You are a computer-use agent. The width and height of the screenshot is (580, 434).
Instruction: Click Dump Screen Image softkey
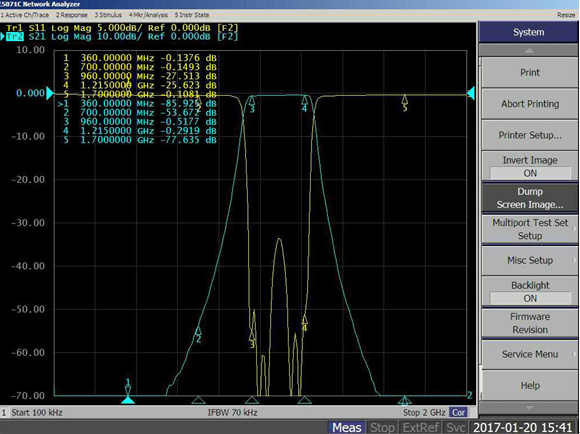pos(530,198)
